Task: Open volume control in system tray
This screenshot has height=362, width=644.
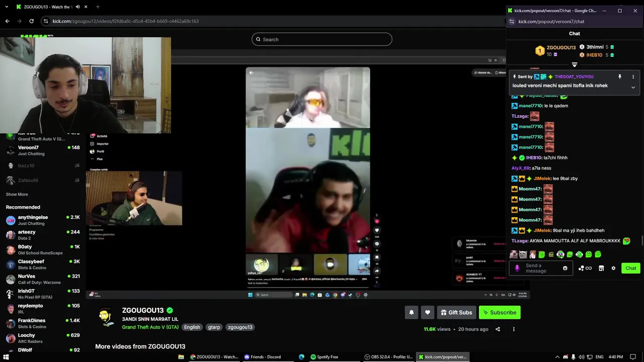Action: pyautogui.click(x=582, y=357)
